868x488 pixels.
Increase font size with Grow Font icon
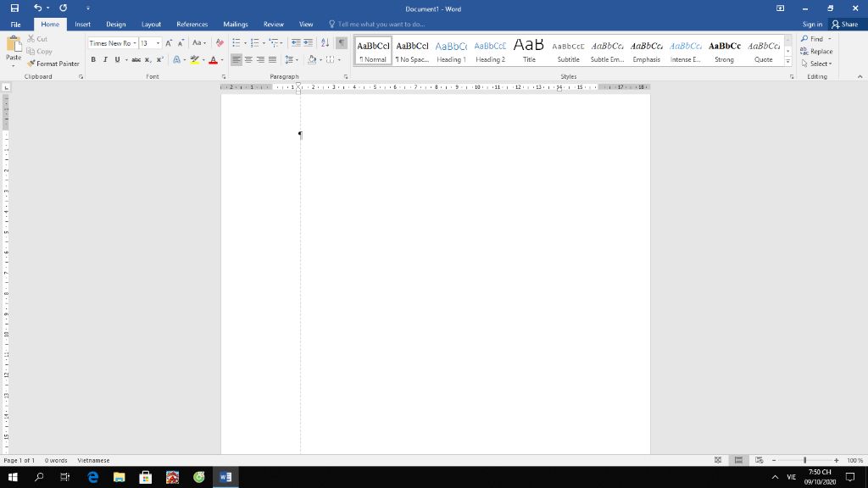click(x=169, y=43)
